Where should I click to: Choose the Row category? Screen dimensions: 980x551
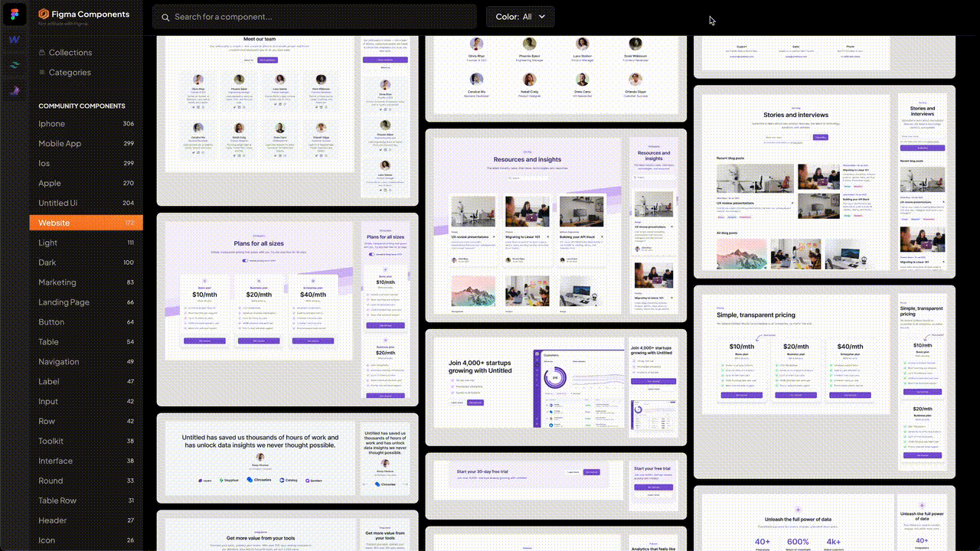click(x=86, y=422)
